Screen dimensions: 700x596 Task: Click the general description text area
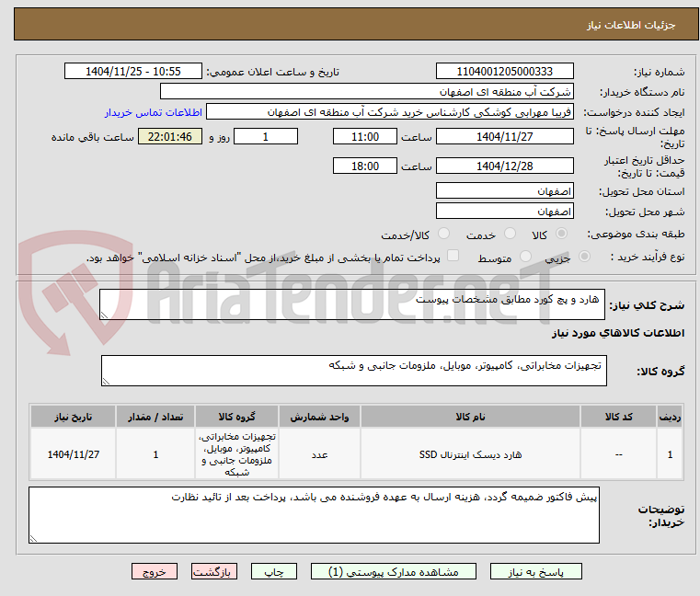coord(351,304)
